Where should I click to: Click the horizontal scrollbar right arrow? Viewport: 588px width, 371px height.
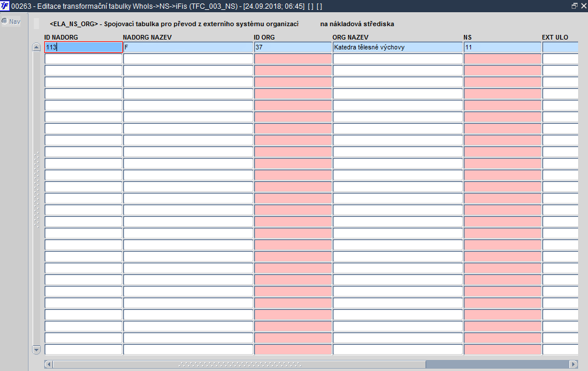click(573, 364)
